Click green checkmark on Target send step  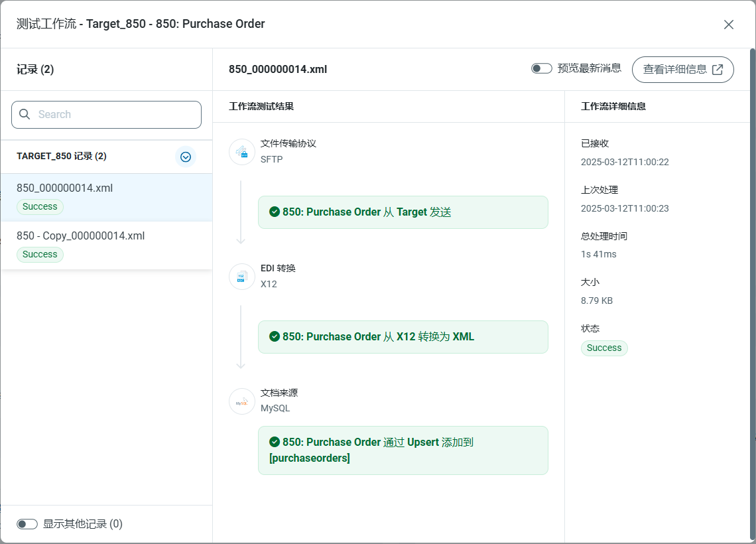point(275,212)
